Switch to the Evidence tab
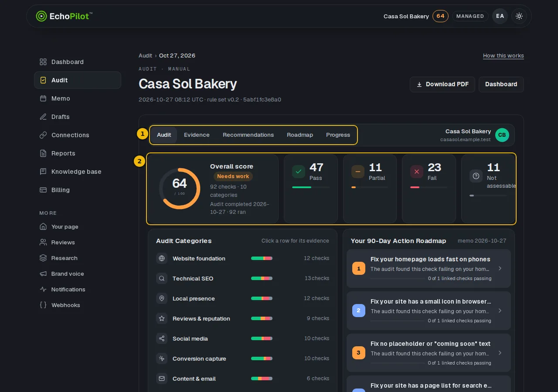The width and height of the screenshot is (558, 392). pyautogui.click(x=197, y=135)
